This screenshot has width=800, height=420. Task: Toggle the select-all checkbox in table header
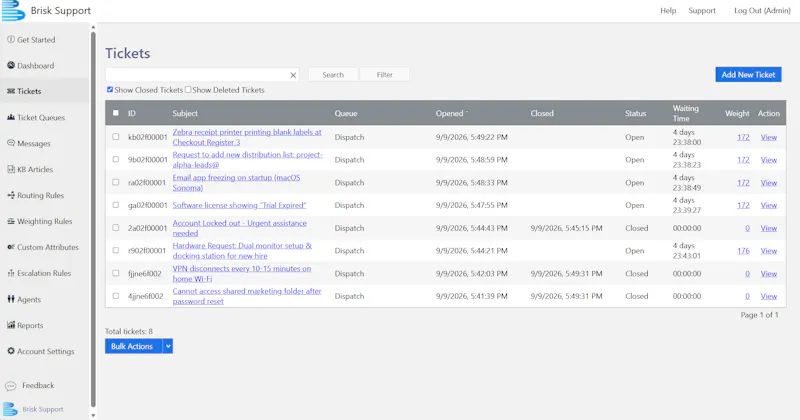116,113
